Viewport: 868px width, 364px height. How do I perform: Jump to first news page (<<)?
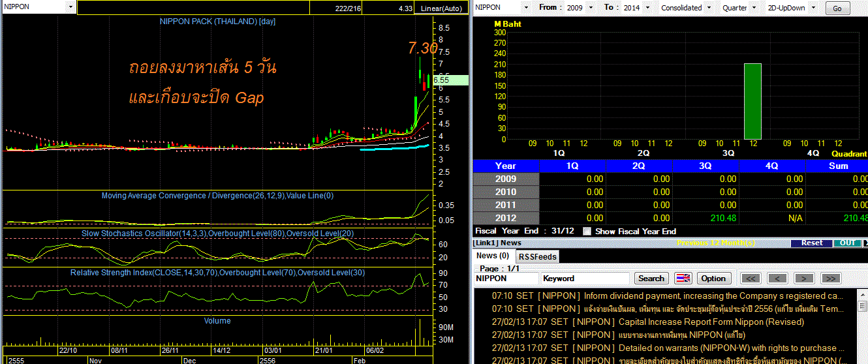pos(751,278)
